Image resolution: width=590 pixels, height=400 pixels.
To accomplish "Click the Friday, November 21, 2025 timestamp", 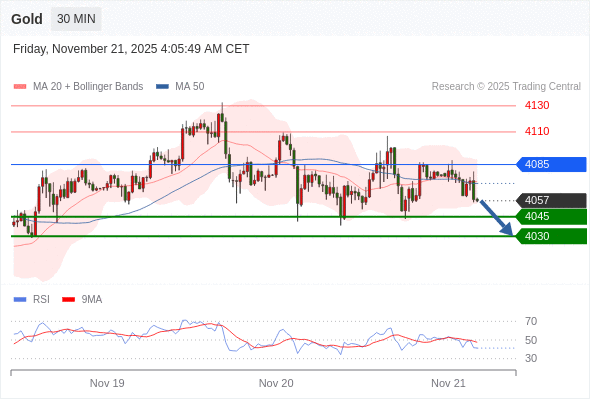I will click(x=131, y=49).
